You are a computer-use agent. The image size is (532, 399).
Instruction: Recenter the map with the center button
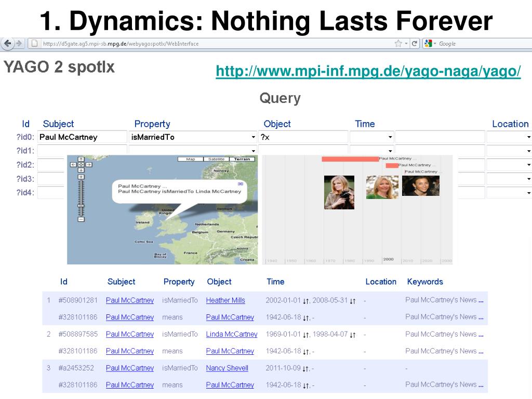(x=81, y=165)
